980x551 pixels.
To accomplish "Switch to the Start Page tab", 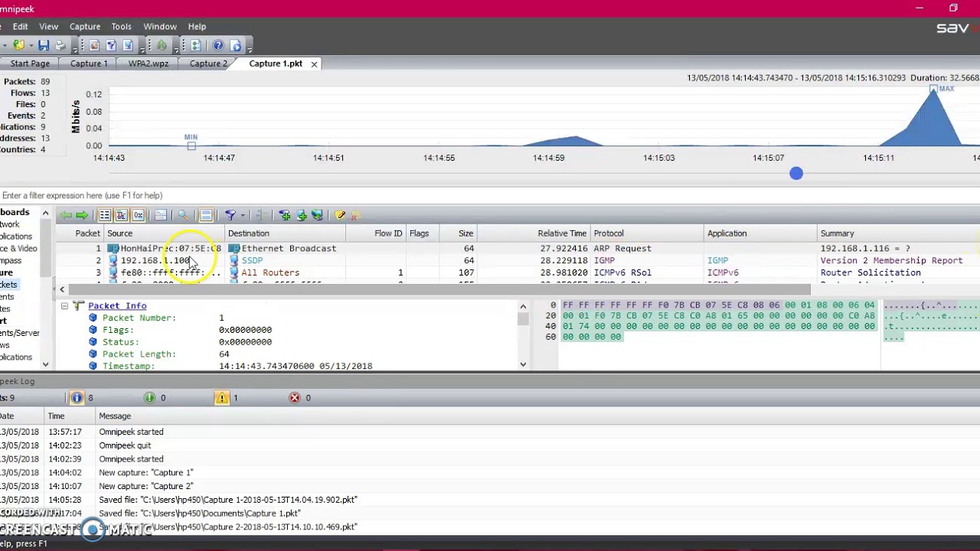I will point(30,64).
